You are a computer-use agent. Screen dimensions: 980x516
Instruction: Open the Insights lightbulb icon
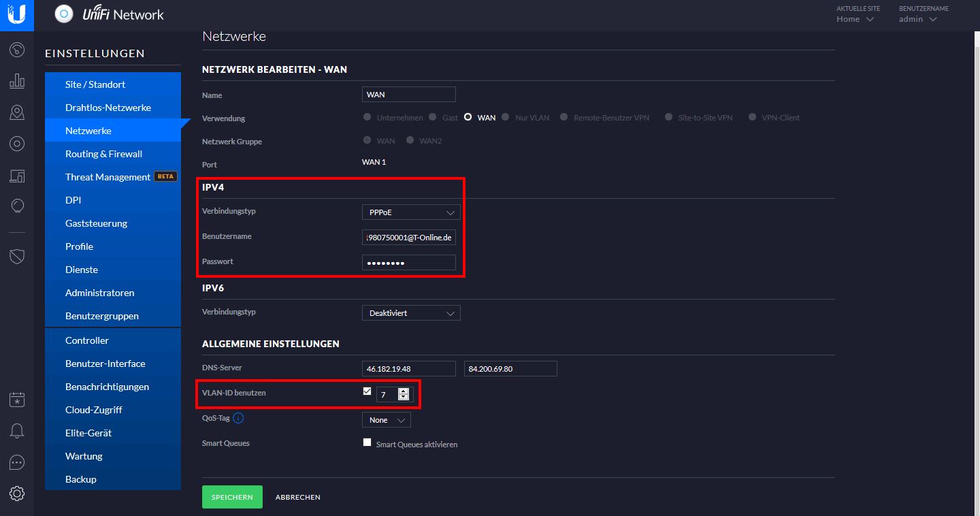[17, 206]
